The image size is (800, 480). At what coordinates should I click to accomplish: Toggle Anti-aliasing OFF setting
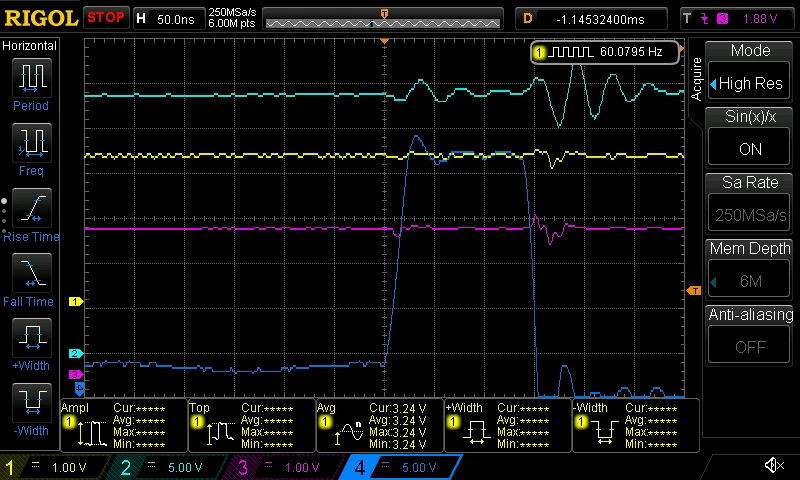tap(749, 347)
